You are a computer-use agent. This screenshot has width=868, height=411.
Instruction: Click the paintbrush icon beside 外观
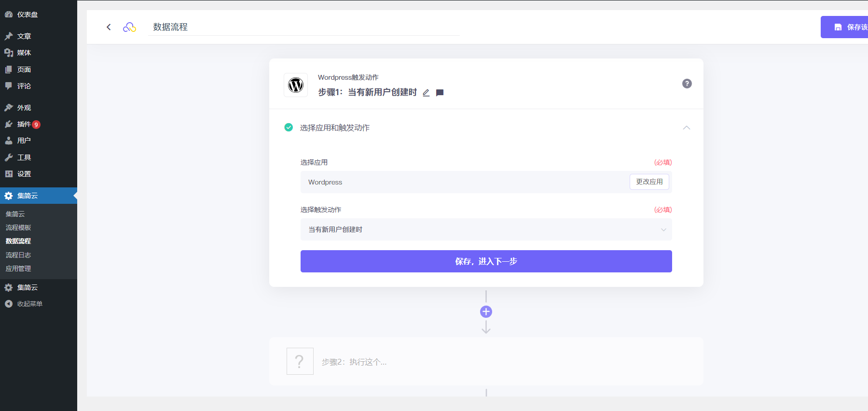[9, 108]
